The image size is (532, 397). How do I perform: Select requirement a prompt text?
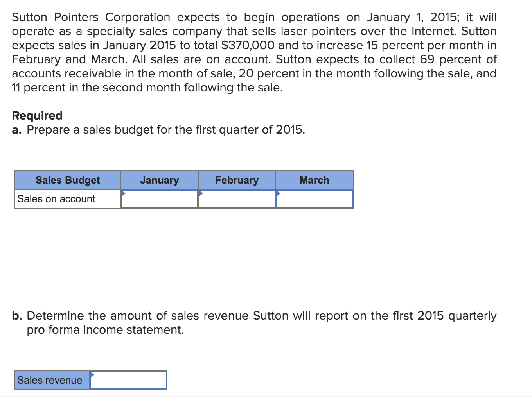tap(158, 130)
